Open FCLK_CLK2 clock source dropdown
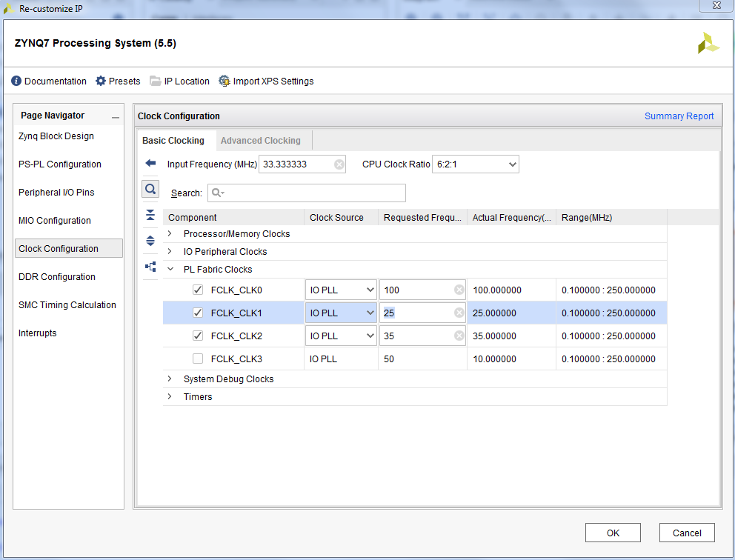 (x=341, y=336)
